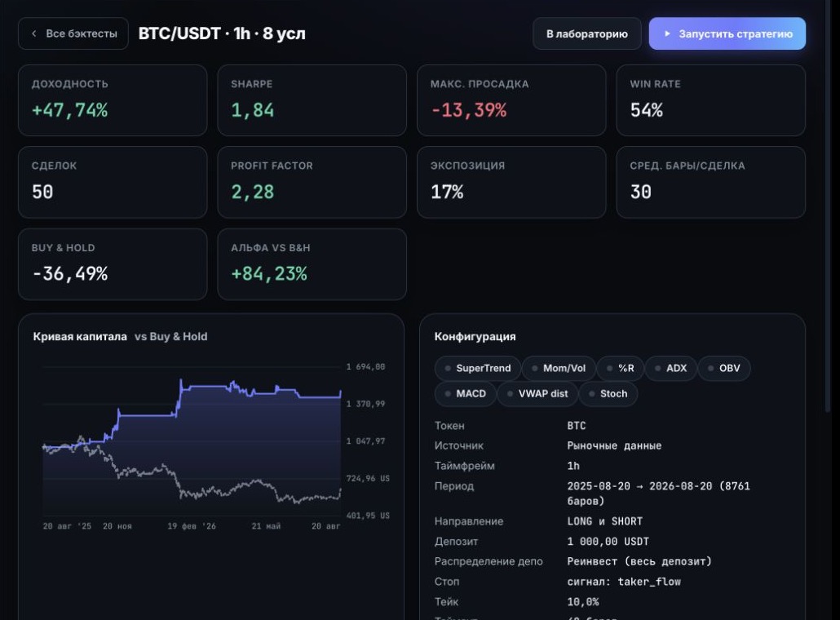Click the Profit Factor value 2,28
Screen dimensions: 840x620
click(x=252, y=192)
